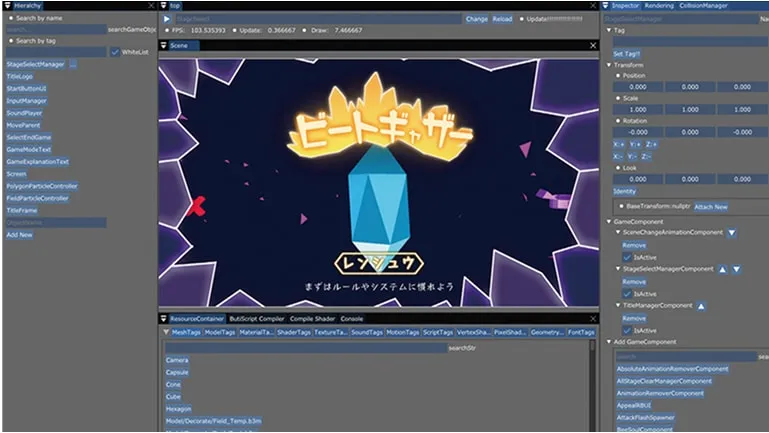Image resolution: width=769 pixels, height=433 pixels.
Task: Close the Scene panel
Action: [593, 45]
